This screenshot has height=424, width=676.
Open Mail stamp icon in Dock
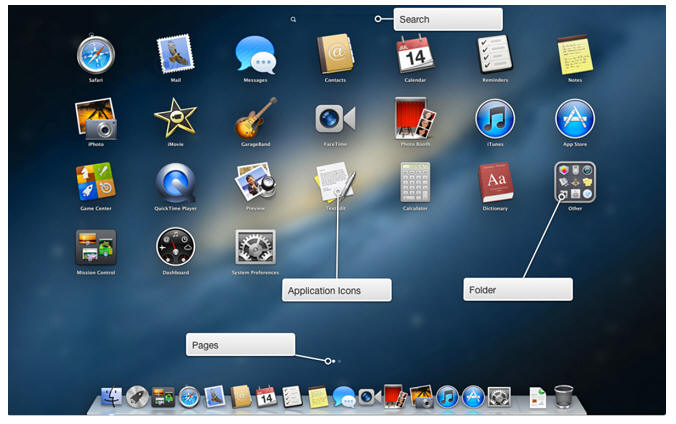(215, 397)
